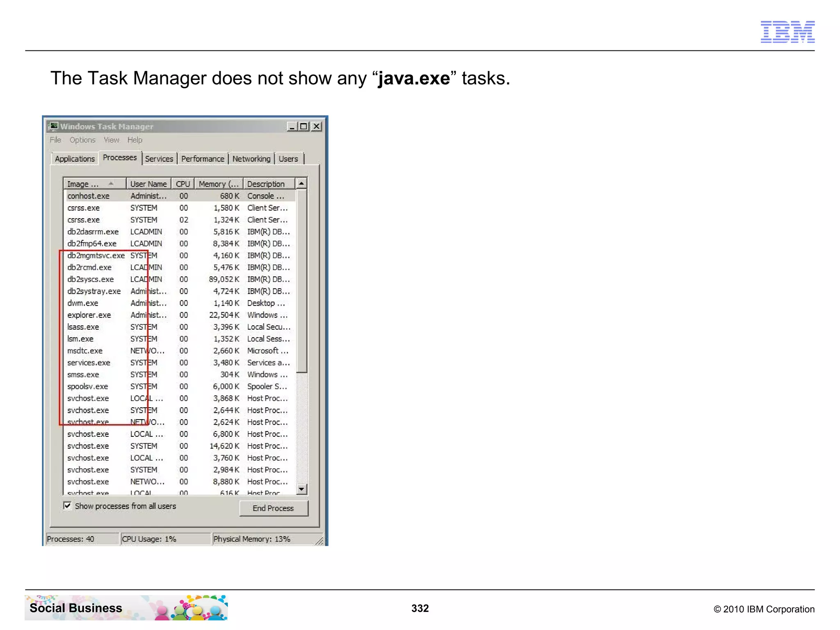This screenshot has width=840, height=630.
Task: Click the Spooler S... description cell
Action: point(267,386)
